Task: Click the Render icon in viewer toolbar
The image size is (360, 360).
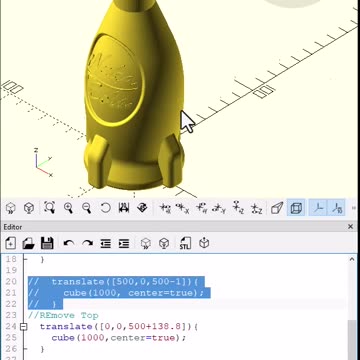Action: click(29, 208)
